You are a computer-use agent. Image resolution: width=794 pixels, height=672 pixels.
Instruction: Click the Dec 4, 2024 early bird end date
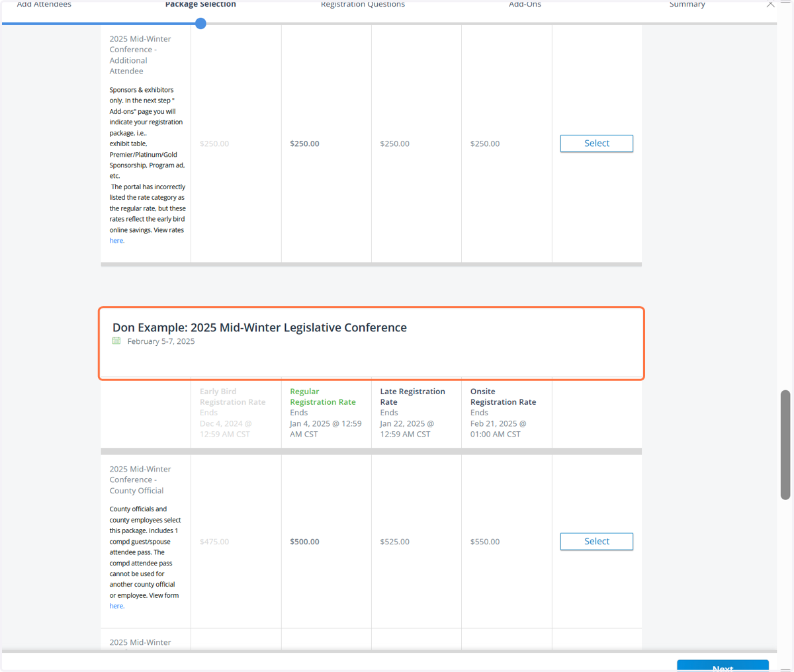pyautogui.click(x=226, y=429)
